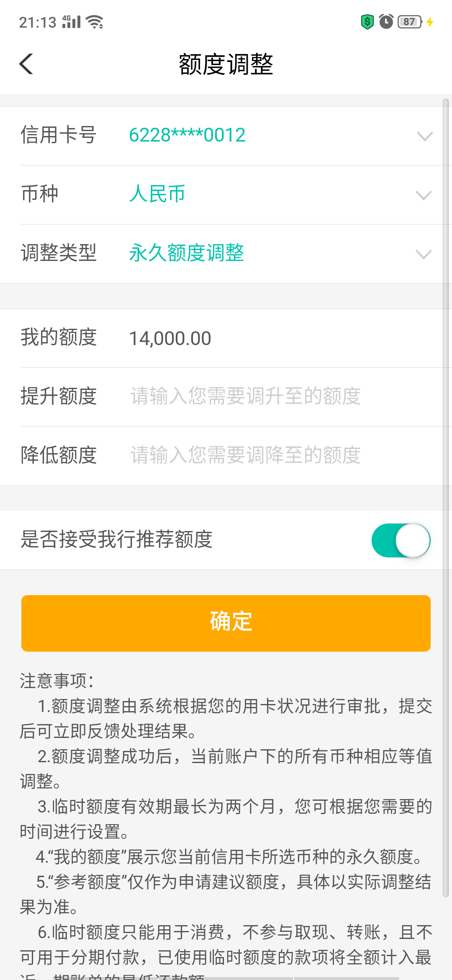Screen dimensions: 452x980
Task: Tap the alarm clock status icon
Action: [x=386, y=21]
